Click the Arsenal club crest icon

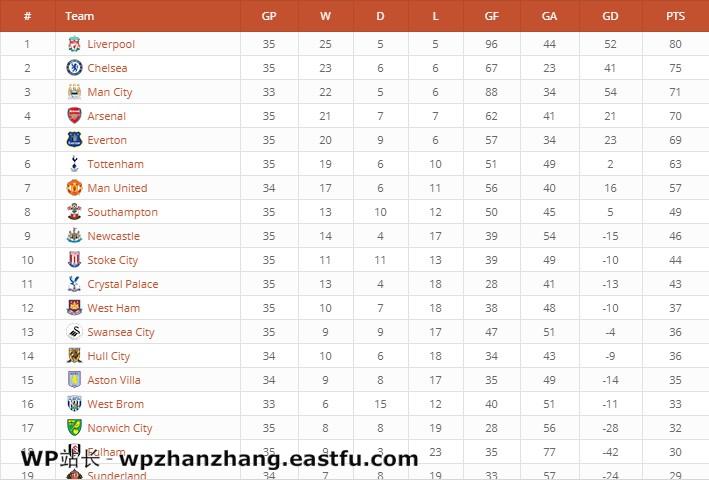[74, 116]
